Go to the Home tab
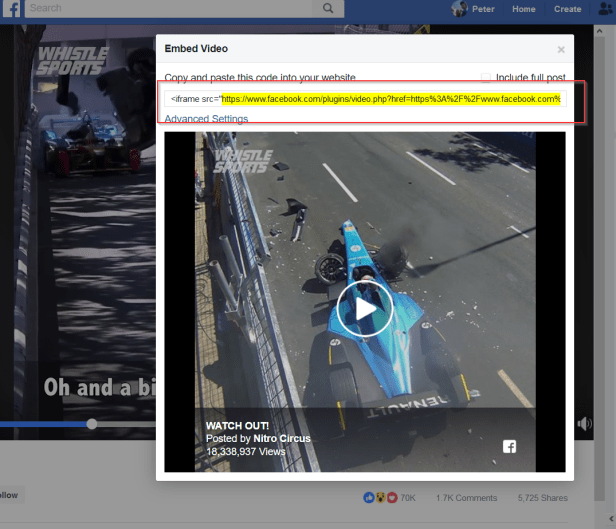This screenshot has width=616, height=529. point(523,9)
